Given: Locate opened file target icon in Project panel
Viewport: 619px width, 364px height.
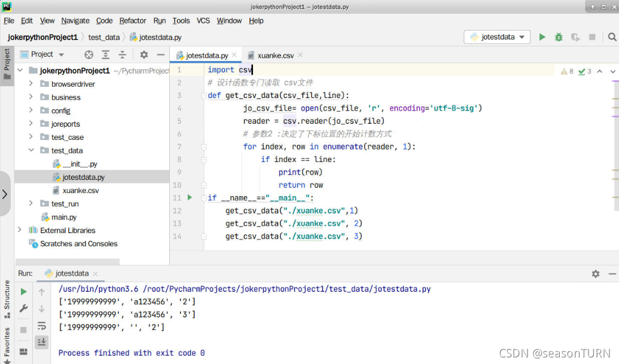Looking at the screenshot, I should pyautogui.click(x=89, y=55).
